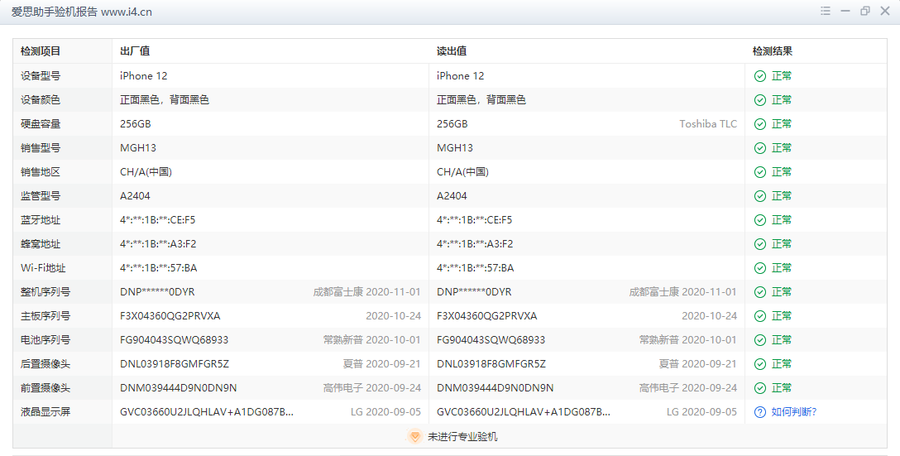Select the 后置摄像头 row label
Viewport: 900px width, 456px height.
[45, 364]
